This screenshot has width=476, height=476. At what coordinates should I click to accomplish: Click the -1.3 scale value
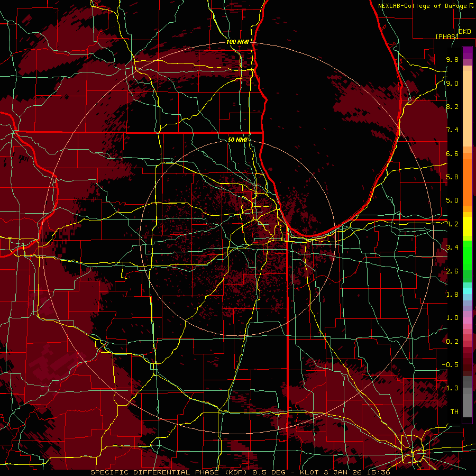pyautogui.click(x=450, y=388)
